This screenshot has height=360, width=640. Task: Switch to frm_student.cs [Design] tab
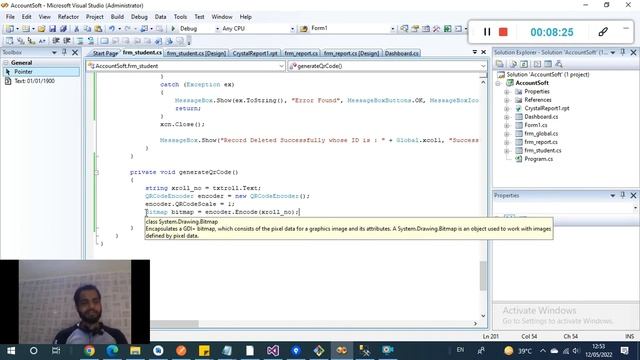tap(196, 53)
